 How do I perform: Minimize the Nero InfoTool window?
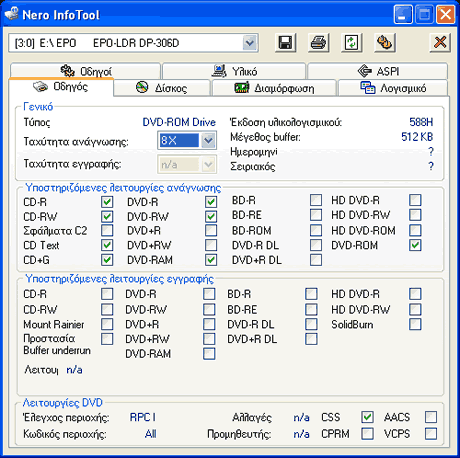tap(403, 14)
